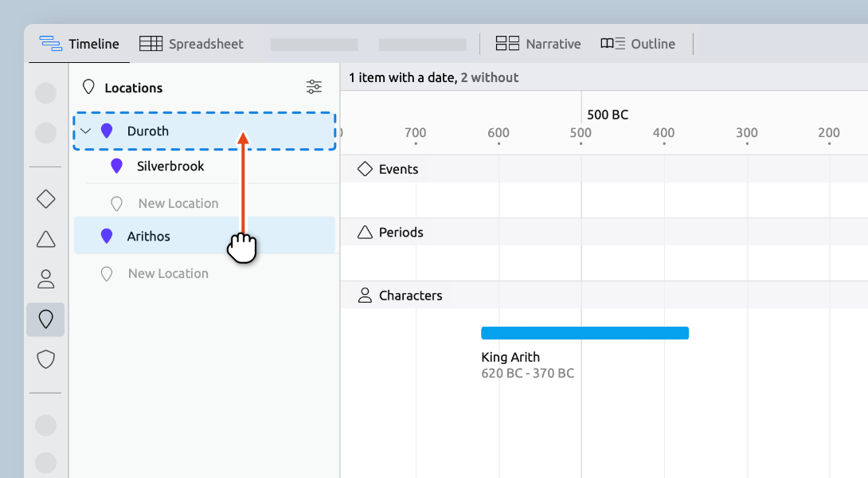Click the 400 tick on the ruler
This screenshot has height=478, width=868.
(x=663, y=133)
